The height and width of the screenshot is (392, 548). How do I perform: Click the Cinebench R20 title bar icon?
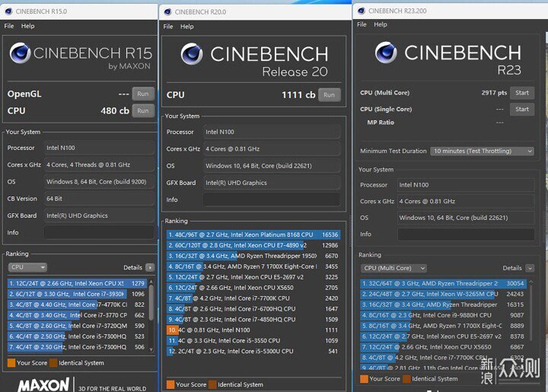[x=167, y=12]
